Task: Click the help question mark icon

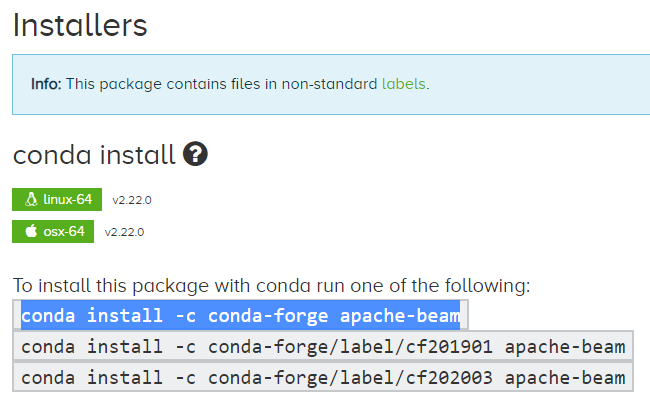Action: 196,155
